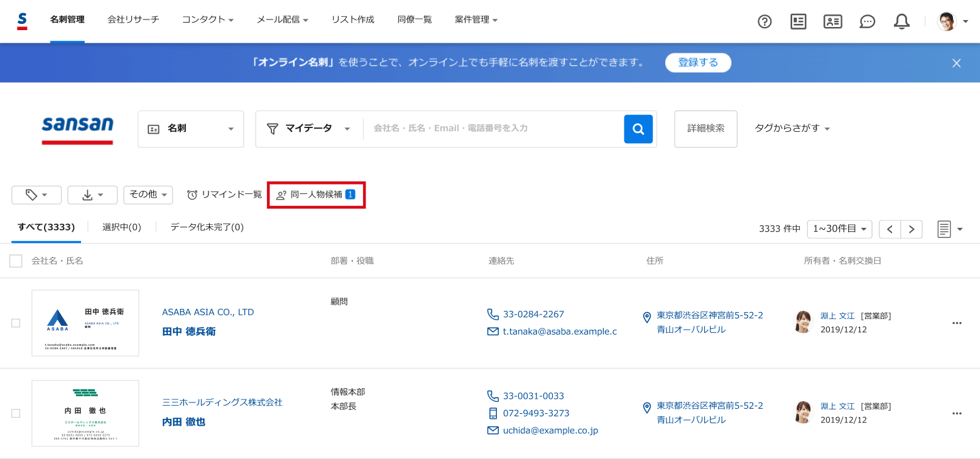The width and height of the screenshot is (980, 459).
Task: Open the コンタクト menu
Action: tap(208, 19)
